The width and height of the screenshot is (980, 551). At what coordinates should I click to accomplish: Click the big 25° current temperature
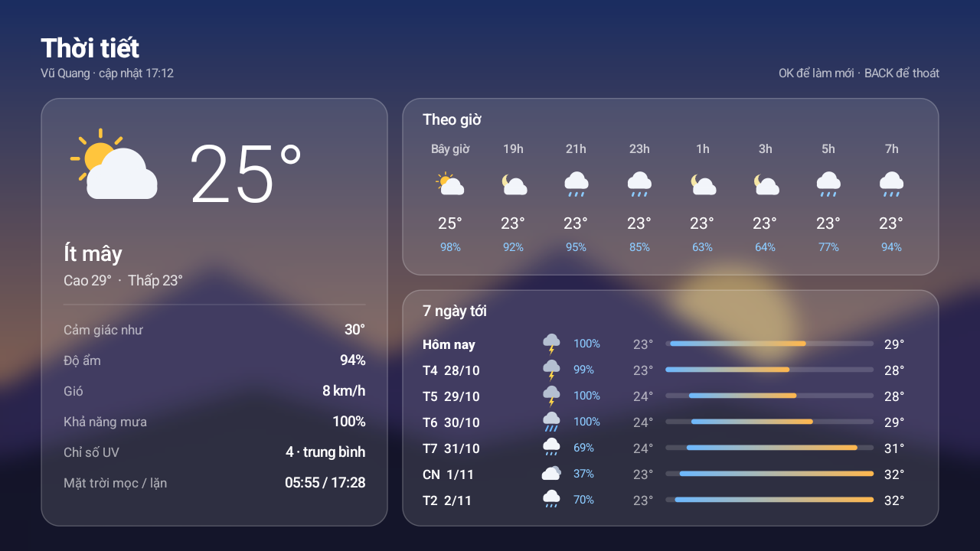246,174
